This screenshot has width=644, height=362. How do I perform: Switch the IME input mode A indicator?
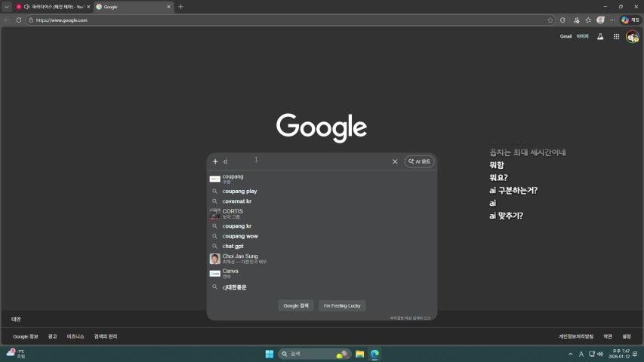pyautogui.click(x=581, y=354)
